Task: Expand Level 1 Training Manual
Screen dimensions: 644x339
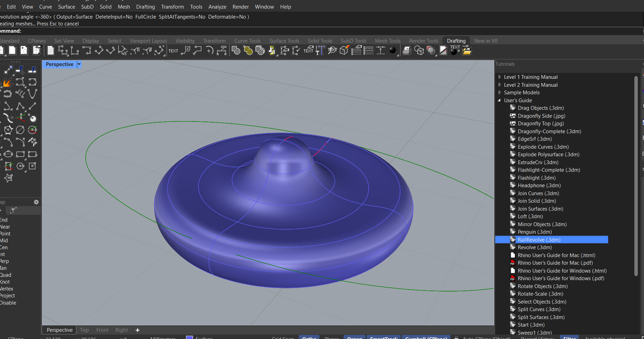Action: click(500, 77)
